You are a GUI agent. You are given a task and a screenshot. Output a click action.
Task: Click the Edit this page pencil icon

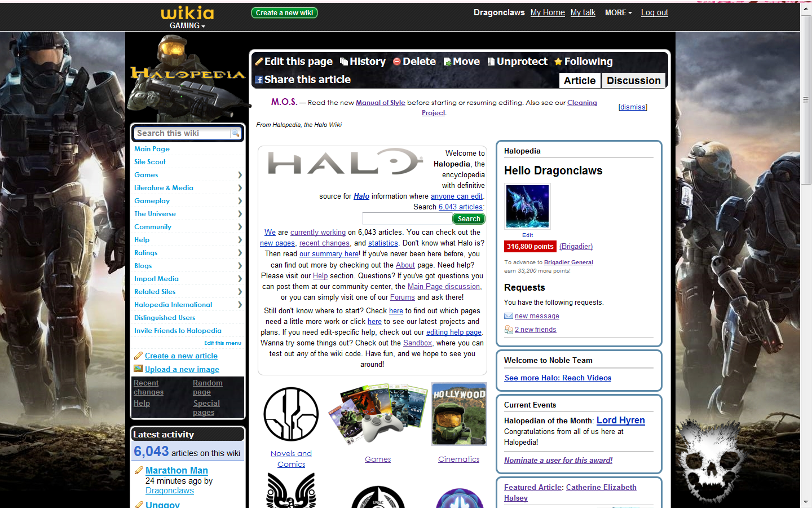pyautogui.click(x=259, y=62)
